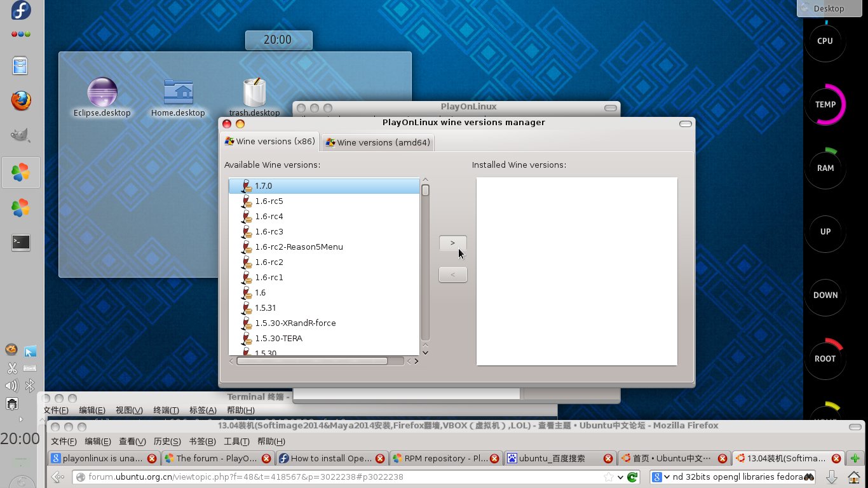Switch to Wine versions (amd64) tab

tap(378, 142)
